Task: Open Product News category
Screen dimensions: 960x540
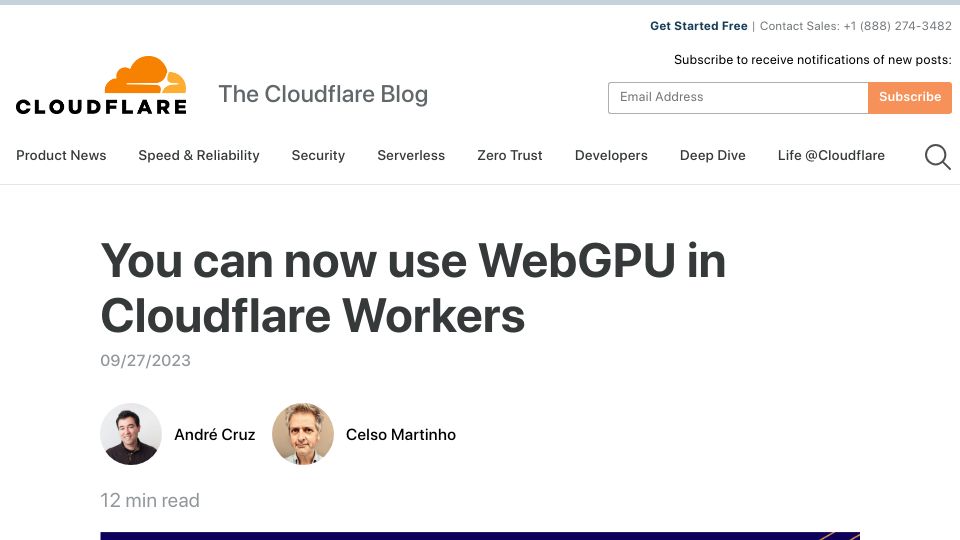Action: [x=61, y=156]
